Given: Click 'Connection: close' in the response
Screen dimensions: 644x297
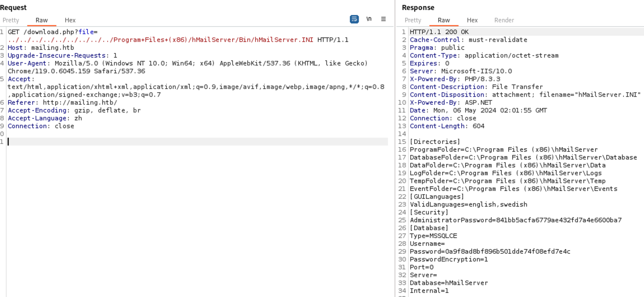Looking at the screenshot, I should (x=443, y=118).
